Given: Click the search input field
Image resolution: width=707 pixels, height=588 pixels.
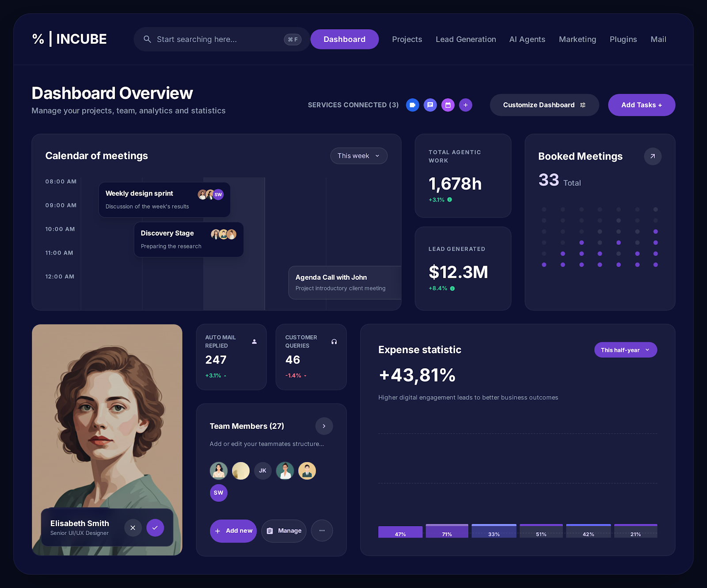Looking at the screenshot, I should tap(217, 39).
